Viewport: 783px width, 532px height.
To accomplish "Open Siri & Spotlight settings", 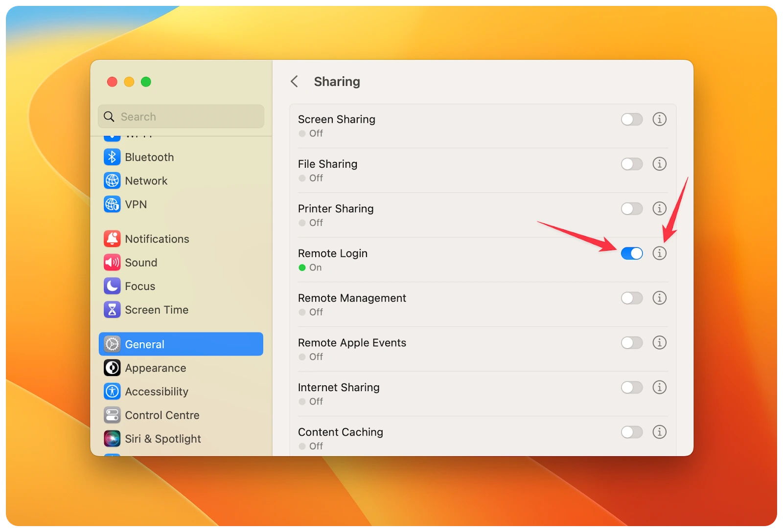I will 181,439.
